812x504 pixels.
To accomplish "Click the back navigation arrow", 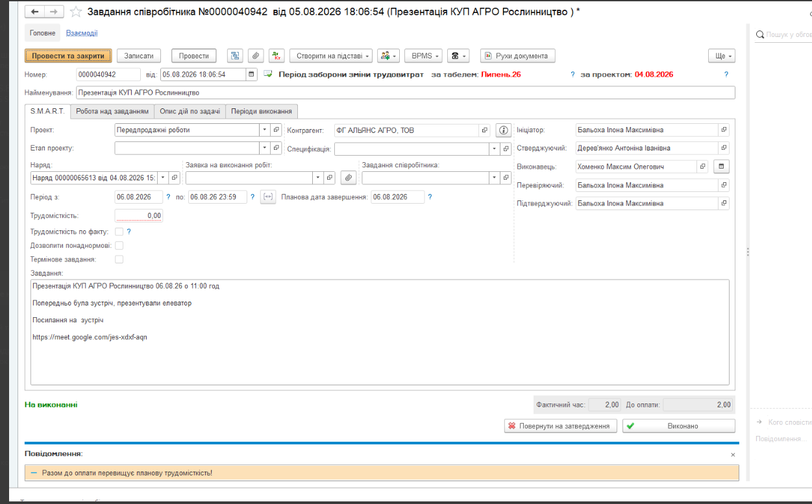I will tap(35, 12).
